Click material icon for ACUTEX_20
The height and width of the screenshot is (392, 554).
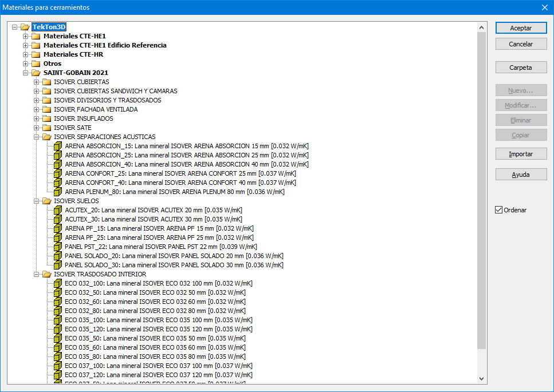tap(58, 210)
